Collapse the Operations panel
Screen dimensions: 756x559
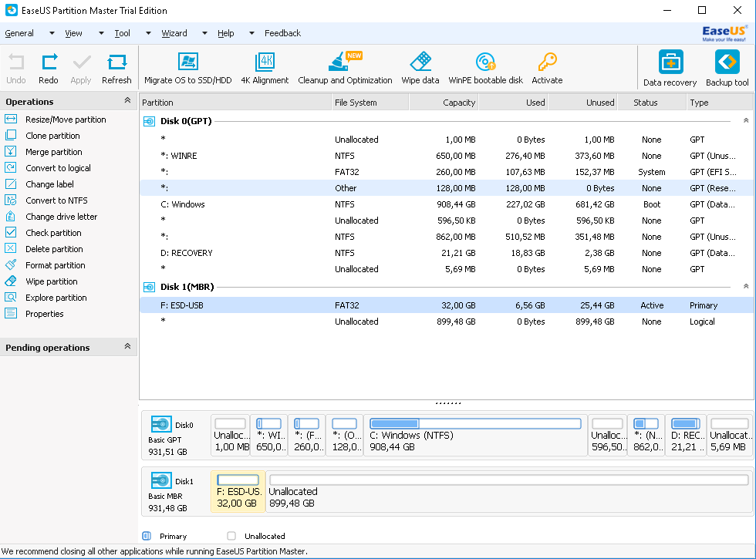tap(127, 101)
